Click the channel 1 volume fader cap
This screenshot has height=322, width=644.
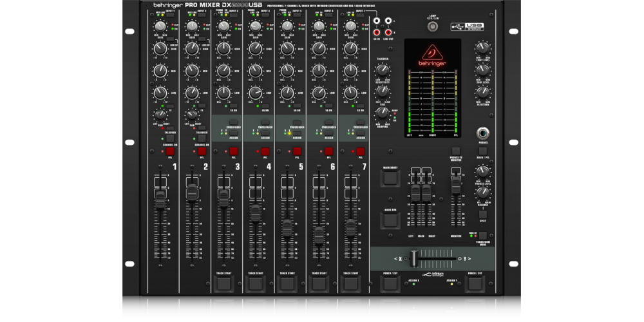click(x=160, y=199)
